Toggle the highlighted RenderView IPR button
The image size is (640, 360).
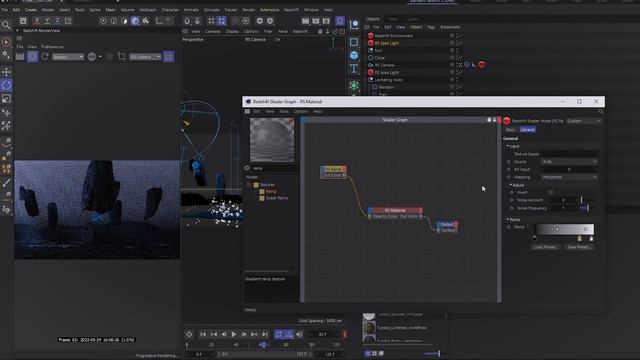tap(32, 57)
